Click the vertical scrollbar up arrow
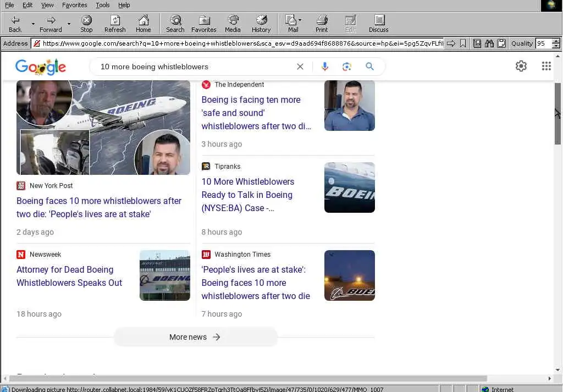 click(558, 57)
